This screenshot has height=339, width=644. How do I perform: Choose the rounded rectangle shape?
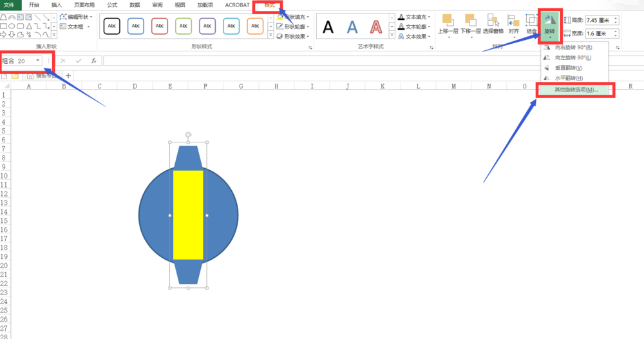(x=20, y=26)
